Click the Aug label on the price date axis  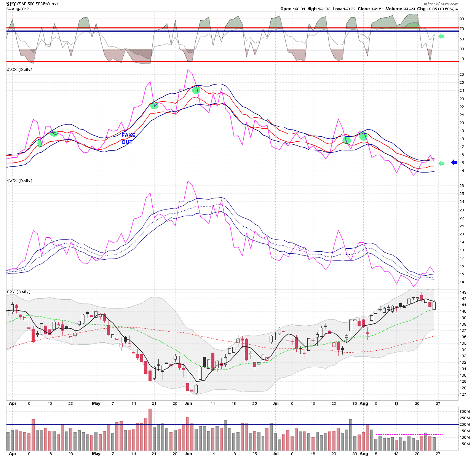click(364, 403)
